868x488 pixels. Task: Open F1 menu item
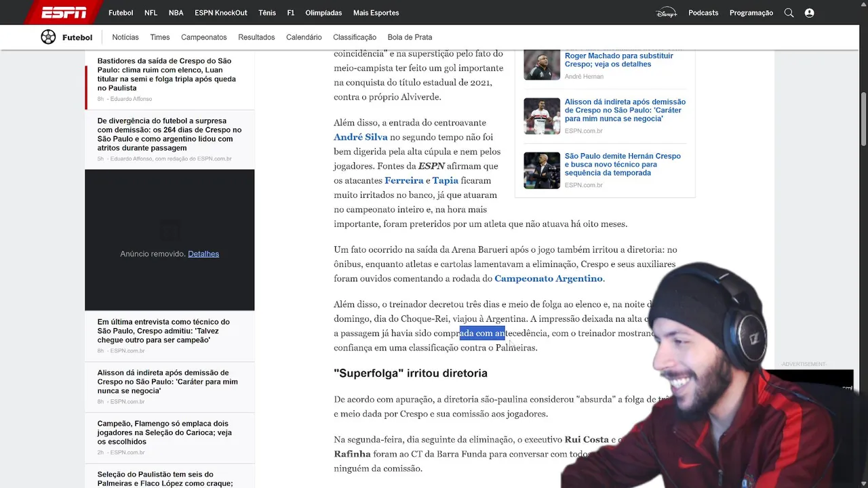(x=290, y=13)
